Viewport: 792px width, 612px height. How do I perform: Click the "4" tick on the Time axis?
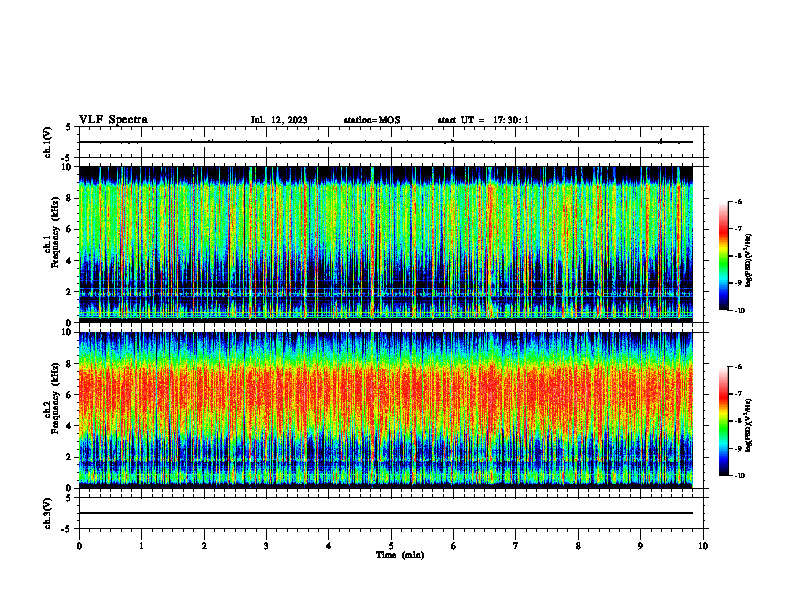click(329, 546)
